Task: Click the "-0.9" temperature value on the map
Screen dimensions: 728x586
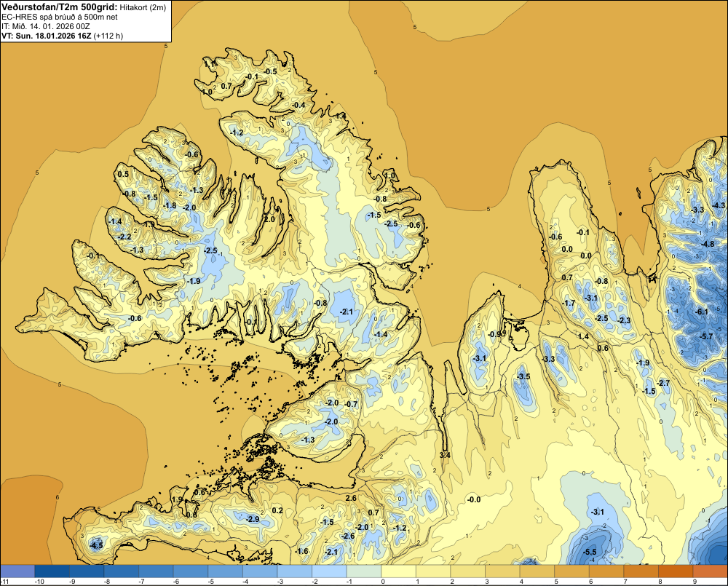Action: 494,334
